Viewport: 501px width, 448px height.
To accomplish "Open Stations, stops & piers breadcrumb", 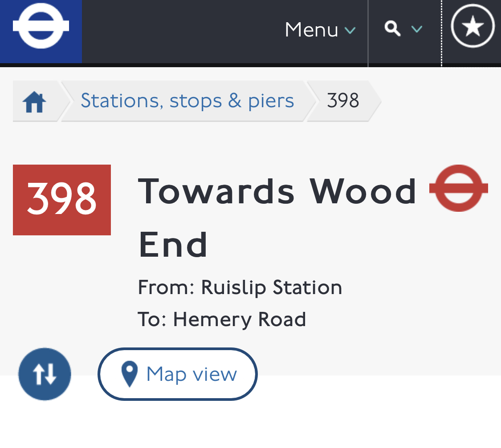I will (x=187, y=101).
